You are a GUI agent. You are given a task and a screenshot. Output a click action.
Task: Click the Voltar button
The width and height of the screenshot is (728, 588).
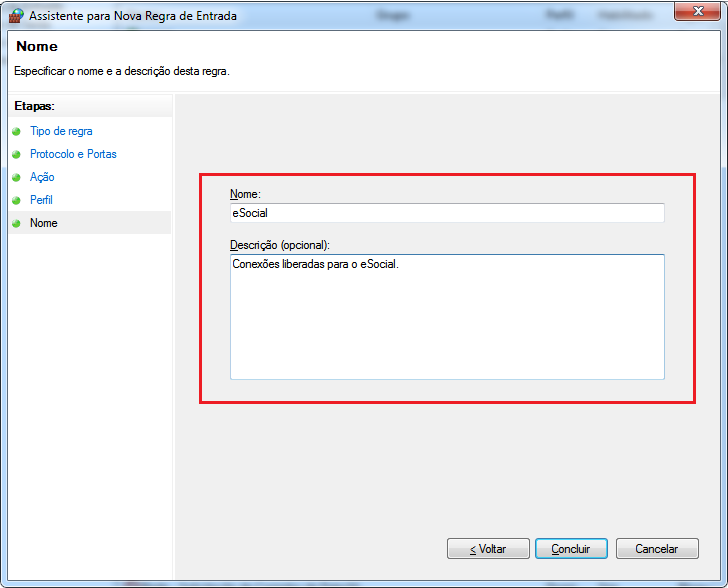click(488, 549)
